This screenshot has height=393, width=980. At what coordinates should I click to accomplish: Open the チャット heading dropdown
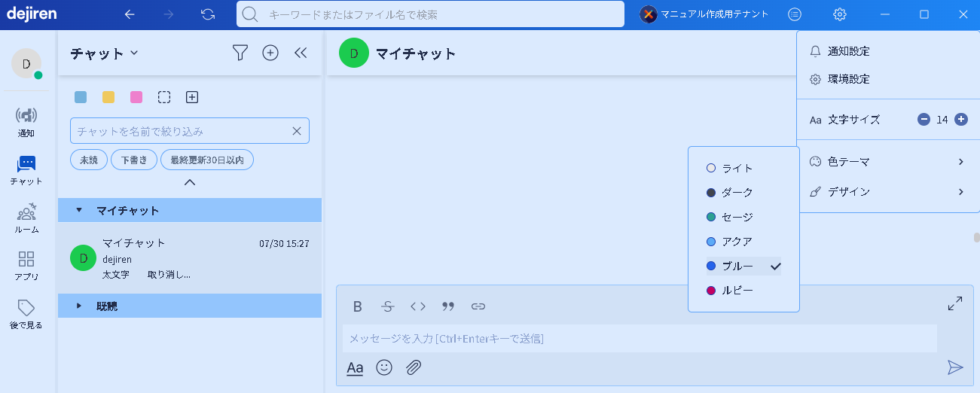[x=134, y=53]
